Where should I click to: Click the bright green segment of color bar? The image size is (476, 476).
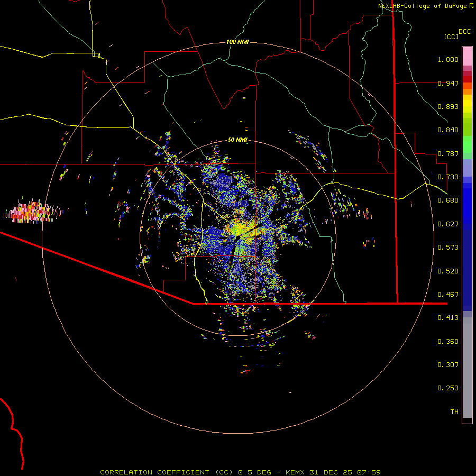tap(467, 144)
